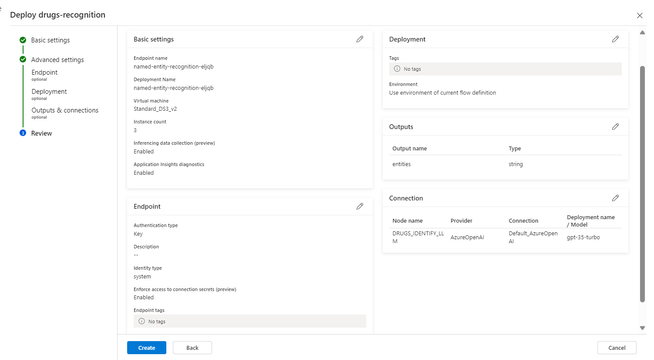
Task: Open the Endpoint optional sub-step
Action: pyautogui.click(x=45, y=75)
